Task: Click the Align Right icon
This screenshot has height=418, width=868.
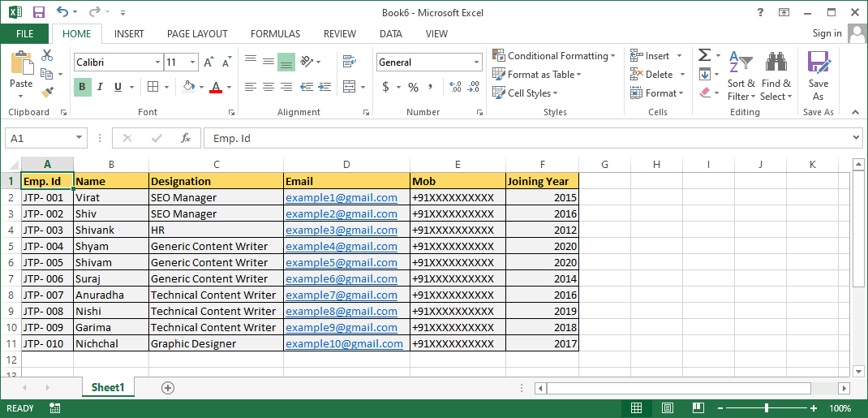Action: [x=286, y=87]
